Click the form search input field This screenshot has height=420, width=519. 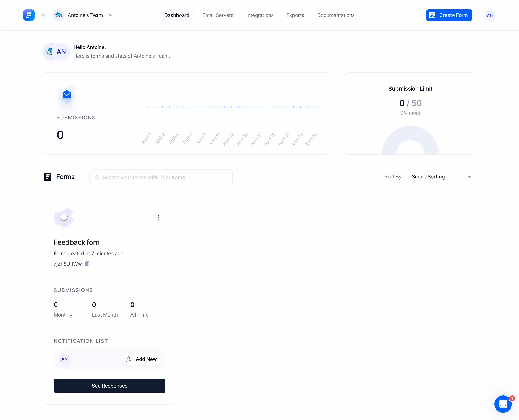pyautogui.click(x=161, y=177)
